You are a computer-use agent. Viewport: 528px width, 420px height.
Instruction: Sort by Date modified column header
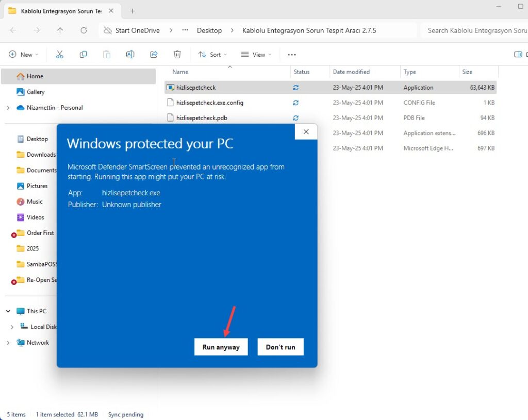(x=351, y=72)
